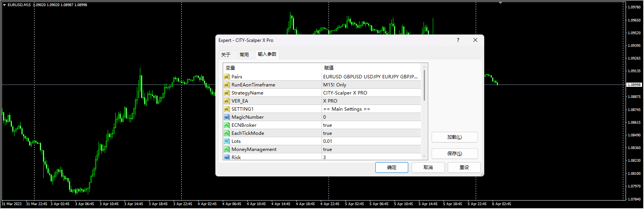Screen dimensions: 644x209
Task: Click the 变量 column header
Action: 272,68
